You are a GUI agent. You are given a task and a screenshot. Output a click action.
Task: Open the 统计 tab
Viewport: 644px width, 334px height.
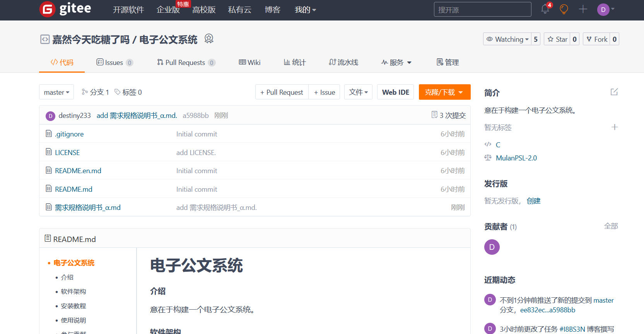tap(295, 62)
